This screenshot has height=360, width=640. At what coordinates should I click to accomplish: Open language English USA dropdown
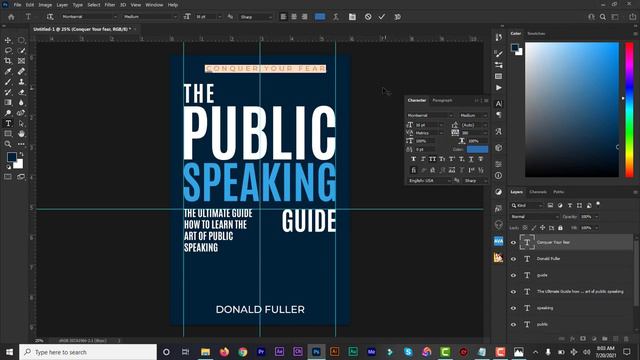click(x=429, y=180)
